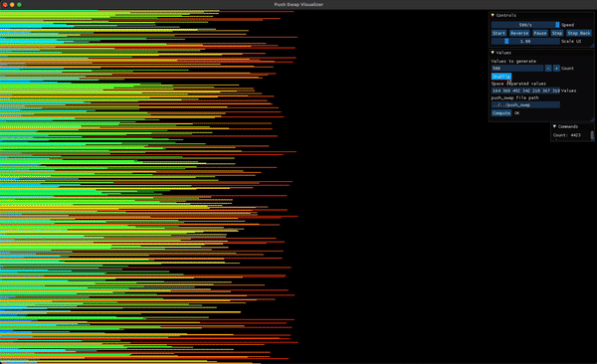597x364 pixels.
Task: Click the push_swap file path field
Action: (525, 104)
